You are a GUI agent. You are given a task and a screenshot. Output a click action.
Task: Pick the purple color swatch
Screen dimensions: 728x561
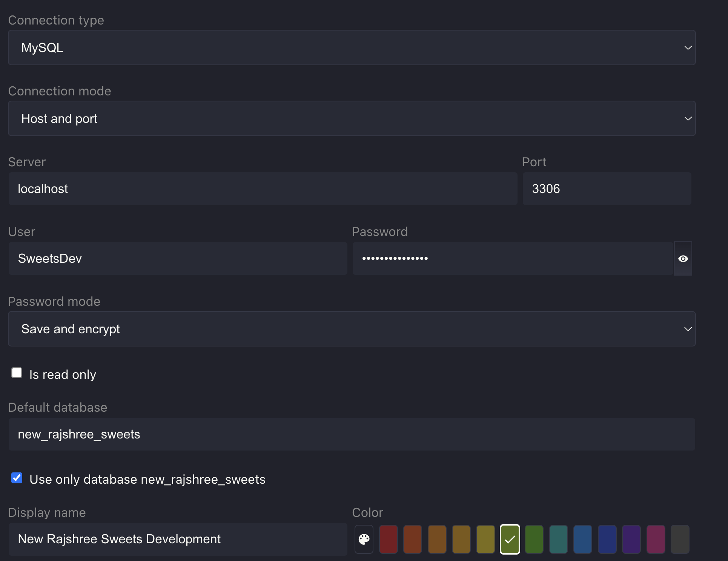click(631, 539)
